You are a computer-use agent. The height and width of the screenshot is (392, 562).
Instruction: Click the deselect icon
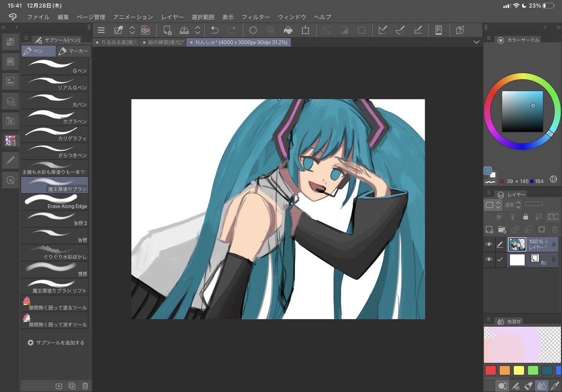pos(327,30)
